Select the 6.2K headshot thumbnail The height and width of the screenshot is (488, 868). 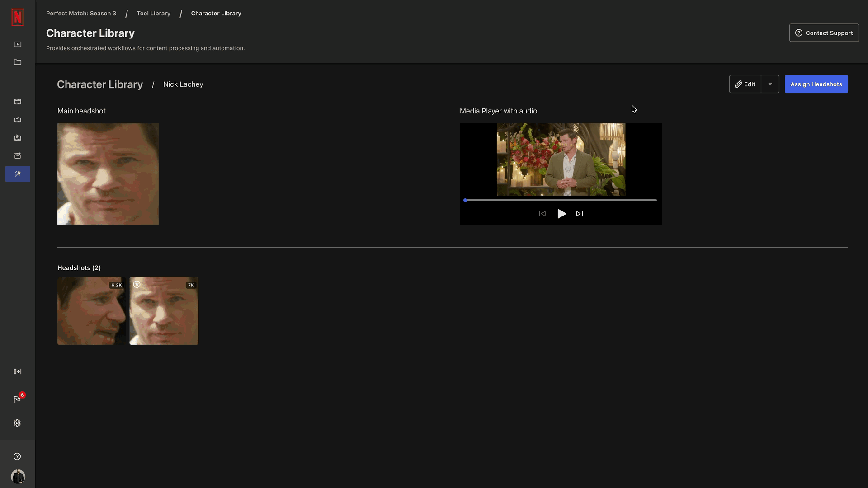91,312
